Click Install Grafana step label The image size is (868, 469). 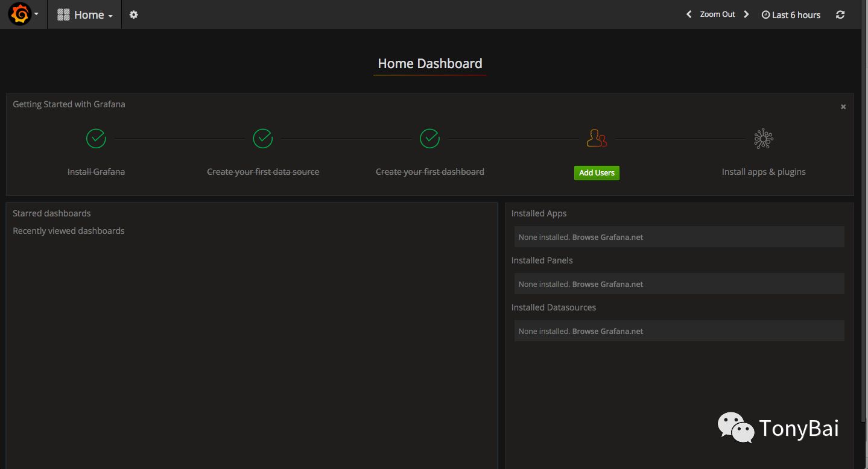pos(96,172)
